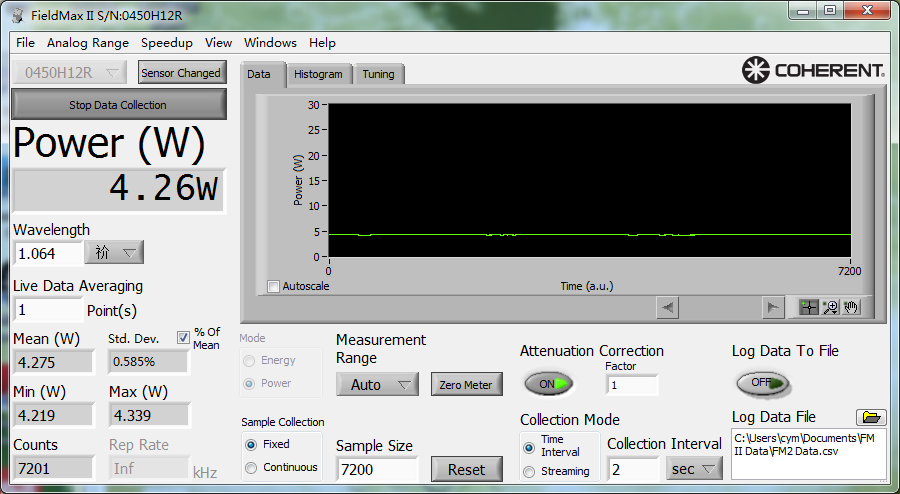The width and height of the screenshot is (900, 494).
Task: Open the 0450H12R sensor dropdown
Action: point(71,73)
